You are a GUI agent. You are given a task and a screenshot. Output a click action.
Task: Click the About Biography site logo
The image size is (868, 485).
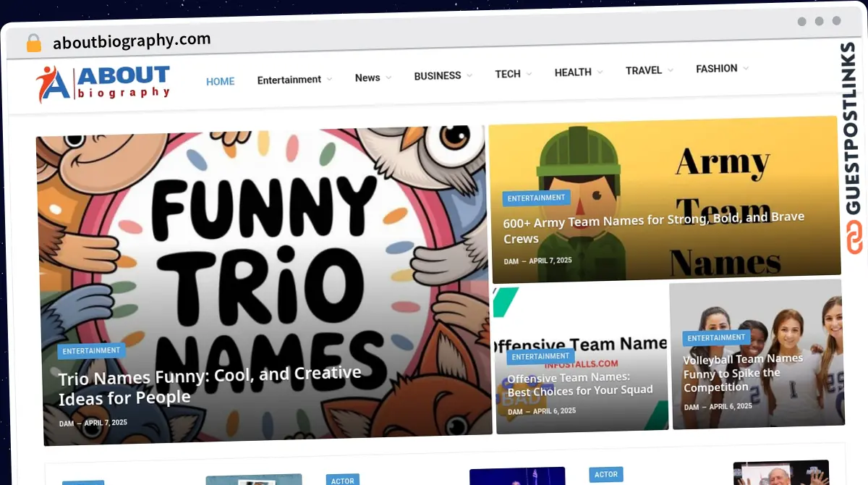point(103,83)
